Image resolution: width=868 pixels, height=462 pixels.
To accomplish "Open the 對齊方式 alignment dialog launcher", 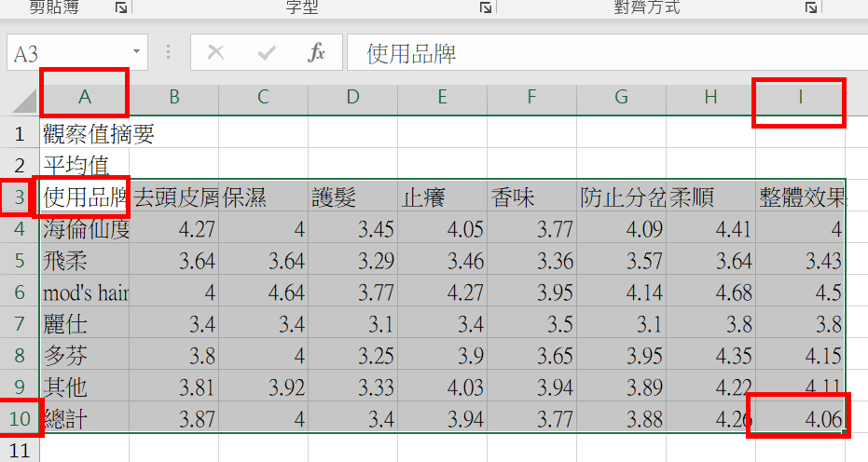I will click(x=812, y=7).
